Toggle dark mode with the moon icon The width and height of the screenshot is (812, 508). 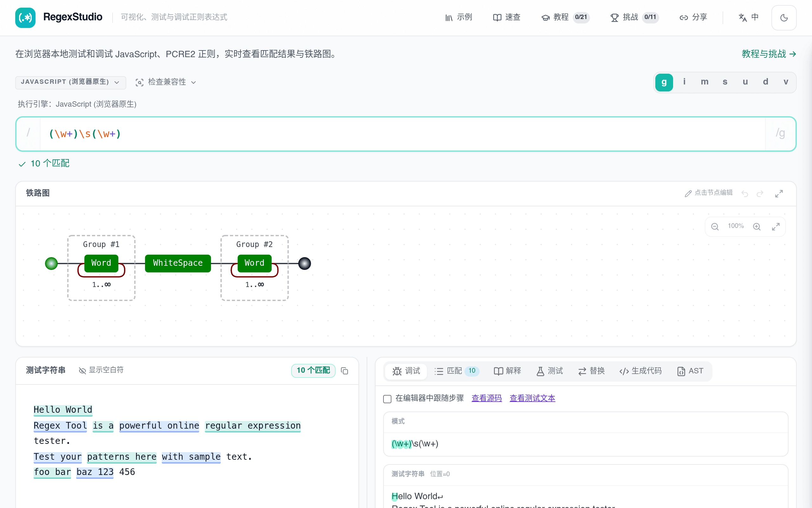click(x=784, y=17)
